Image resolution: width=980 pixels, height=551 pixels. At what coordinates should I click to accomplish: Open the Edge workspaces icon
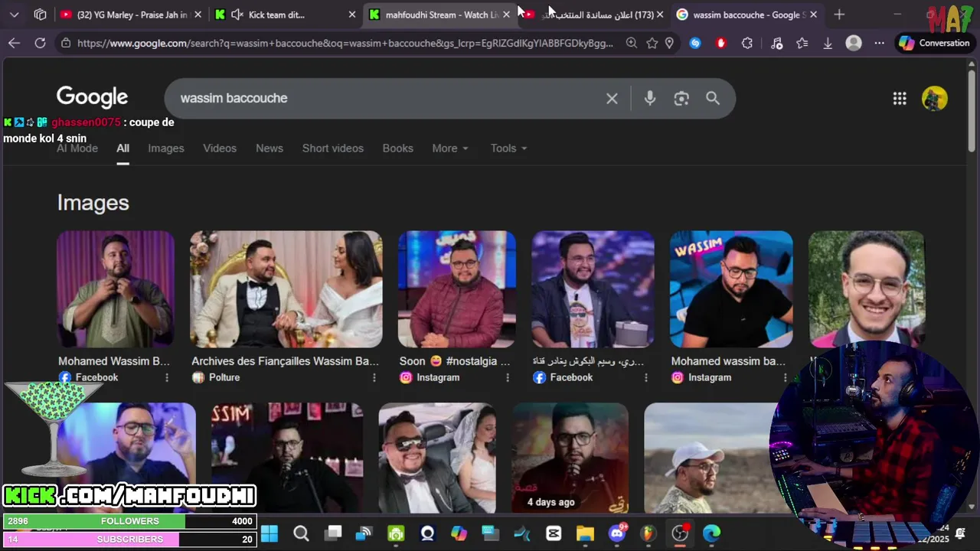coord(40,15)
